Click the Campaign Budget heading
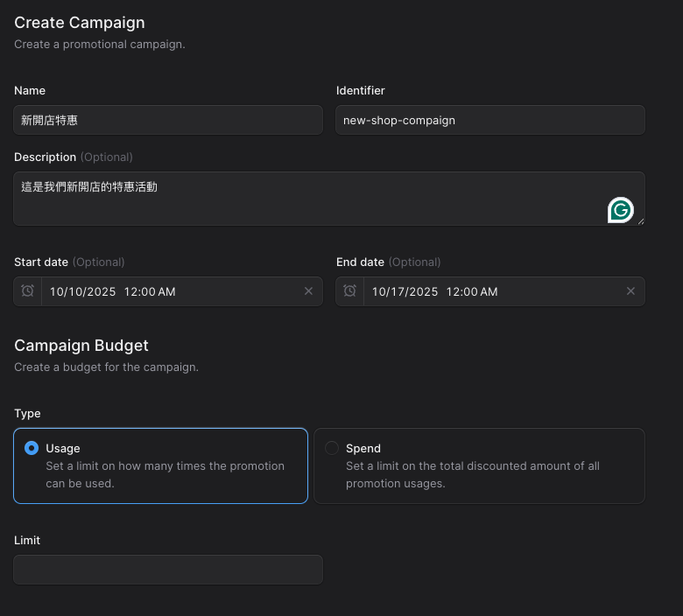The image size is (683, 616). click(81, 346)
